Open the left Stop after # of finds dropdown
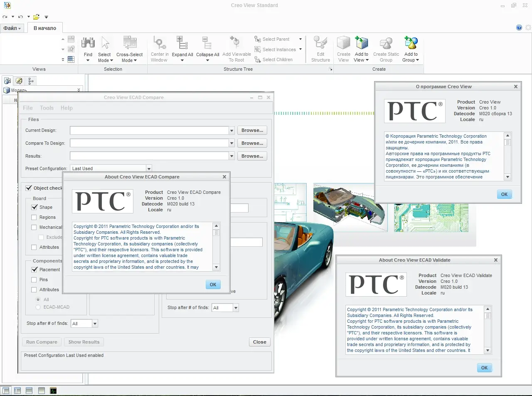The image size is (532, 396). pos(95,324)
